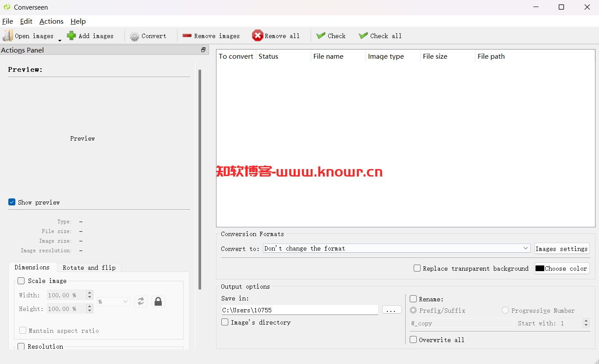Viewport: 599px width, 364px height.
Task: Increase the Width spinner value
Action: click(x=90, y=293)
